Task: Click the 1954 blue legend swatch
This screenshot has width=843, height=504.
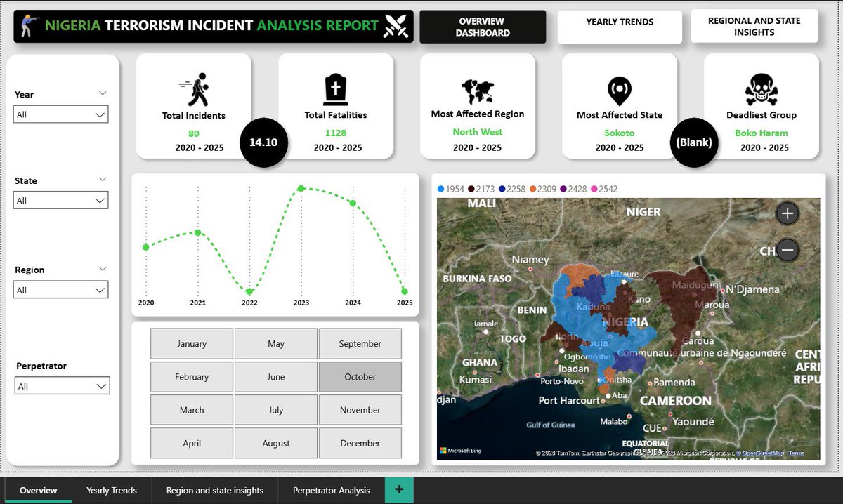Action: click(440, 189)
